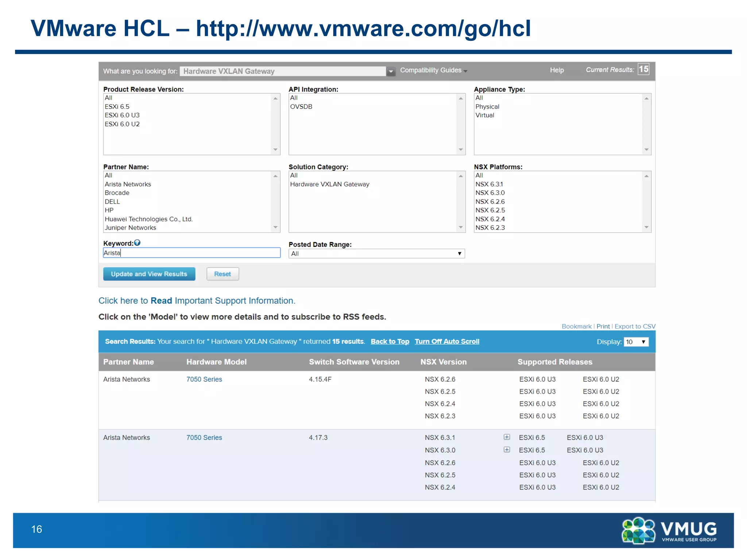Click scroll-down arrow of API Integration list

click(x=461, y=150)
